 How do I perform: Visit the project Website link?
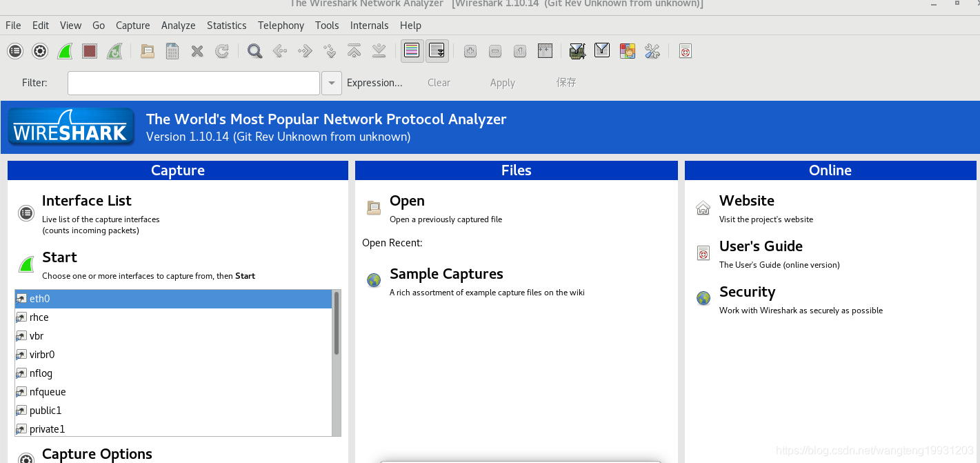(x=747, y=201)
